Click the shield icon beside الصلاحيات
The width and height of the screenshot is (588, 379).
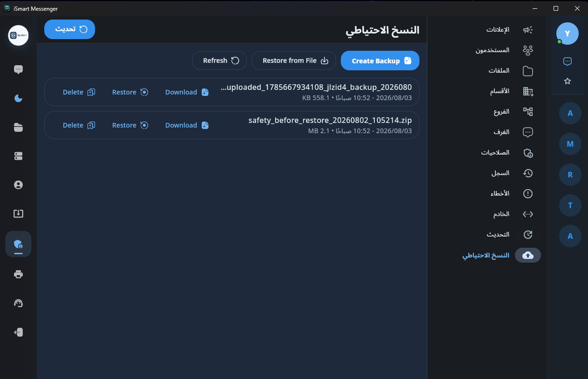(x=528, y=153)
